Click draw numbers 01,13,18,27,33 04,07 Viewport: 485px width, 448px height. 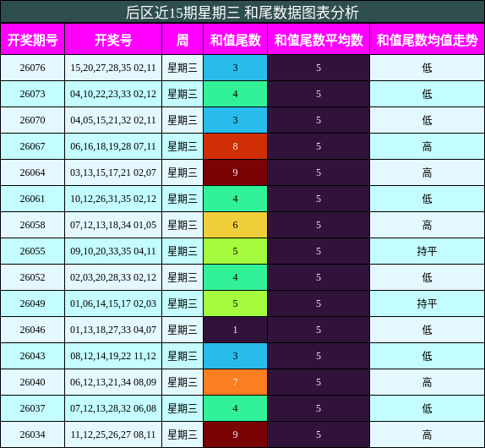click(x=113, y=330)
